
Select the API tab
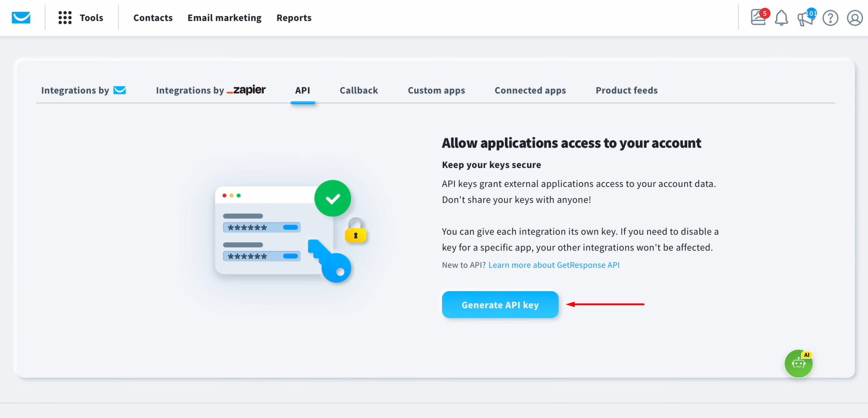(x=303, y=90)
